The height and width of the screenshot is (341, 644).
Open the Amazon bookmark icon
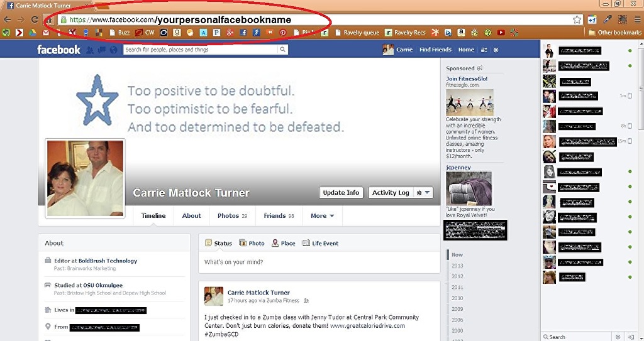pos(461,33)
